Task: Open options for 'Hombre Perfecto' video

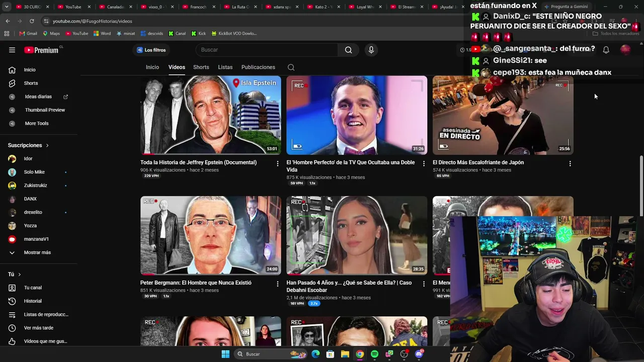Action: (424, 163)
